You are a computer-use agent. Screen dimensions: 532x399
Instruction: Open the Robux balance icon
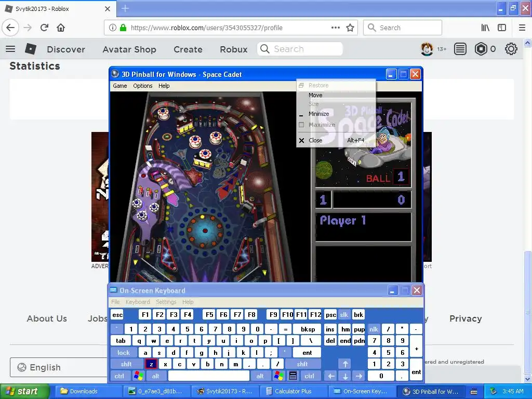481,49
